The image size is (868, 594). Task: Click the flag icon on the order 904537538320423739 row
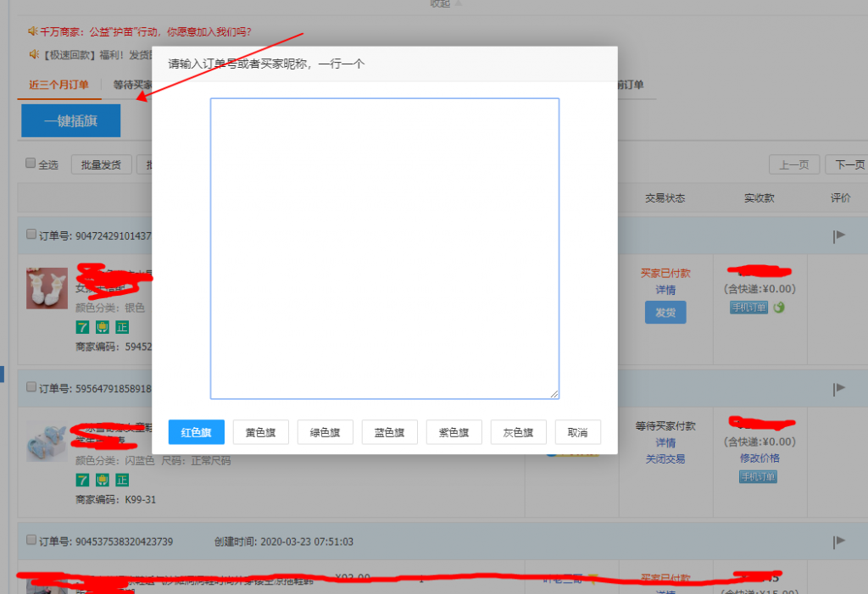pos(839,542)
